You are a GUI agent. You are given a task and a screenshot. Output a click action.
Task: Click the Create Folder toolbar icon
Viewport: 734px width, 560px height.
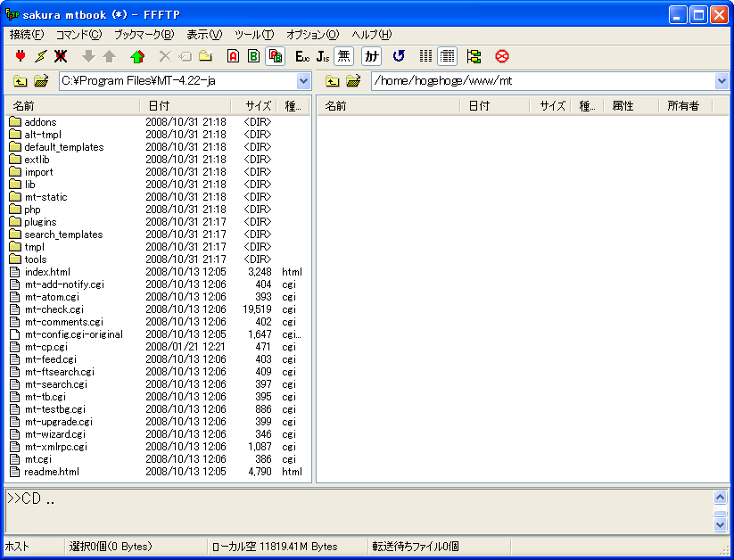point(205,57)
